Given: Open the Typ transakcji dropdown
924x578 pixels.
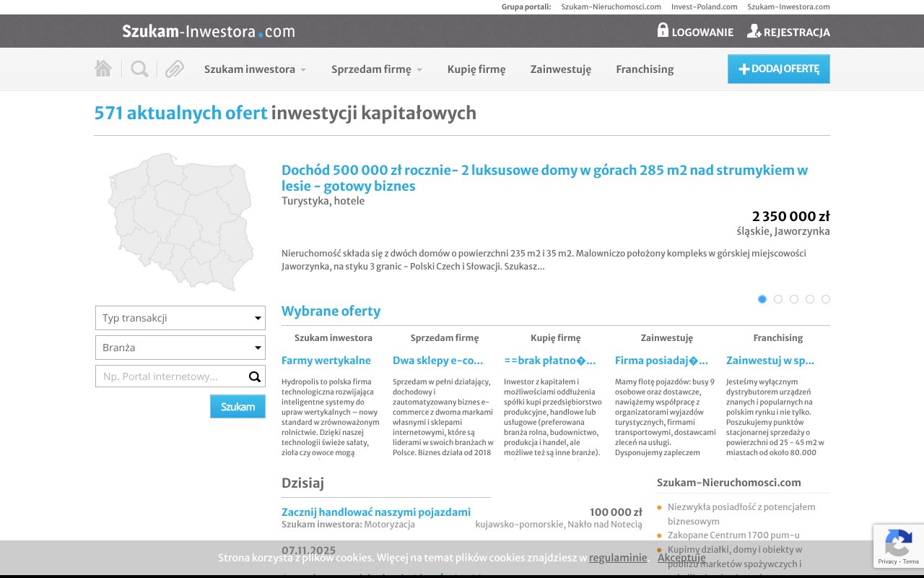Looking at the screenshot, I should (x=180, y=318).
